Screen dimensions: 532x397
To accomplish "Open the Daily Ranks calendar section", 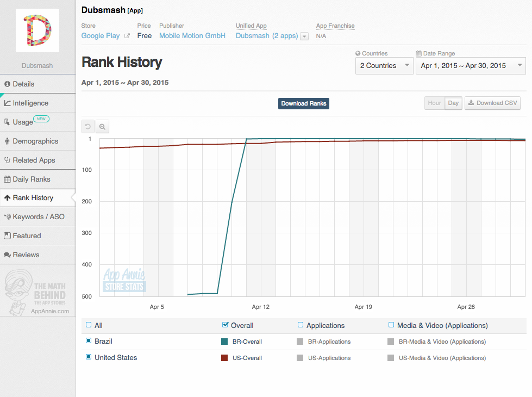I will coord(27,178).
